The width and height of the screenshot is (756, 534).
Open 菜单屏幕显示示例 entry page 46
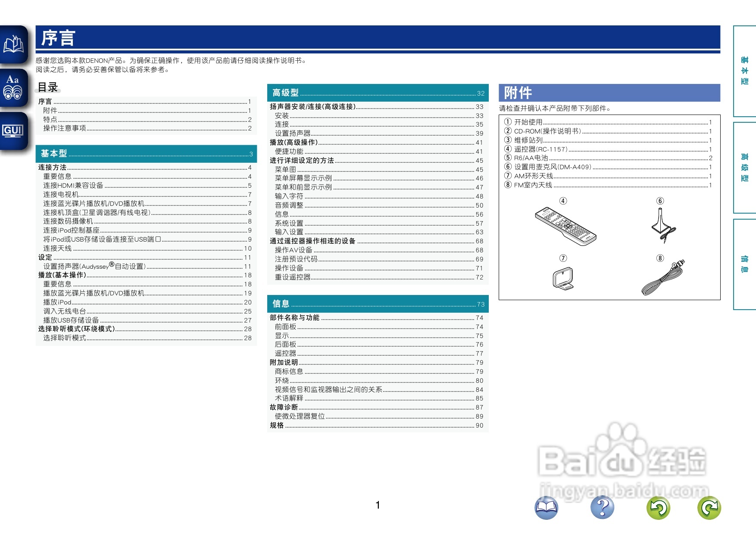point(379,178)
